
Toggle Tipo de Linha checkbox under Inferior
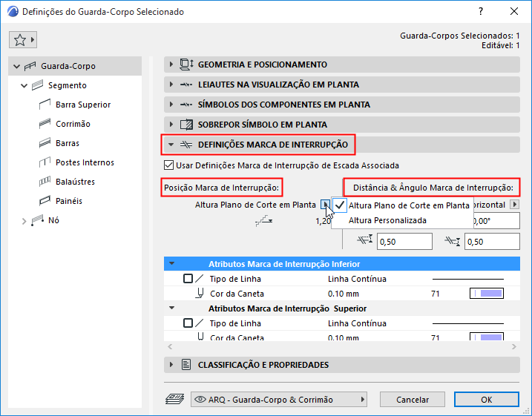tap(188, 279)
